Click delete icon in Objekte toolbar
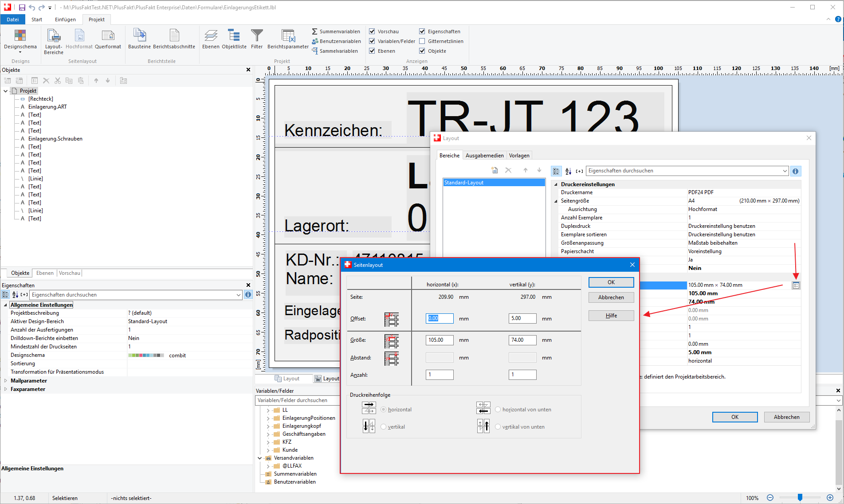 tap(46, 81)
